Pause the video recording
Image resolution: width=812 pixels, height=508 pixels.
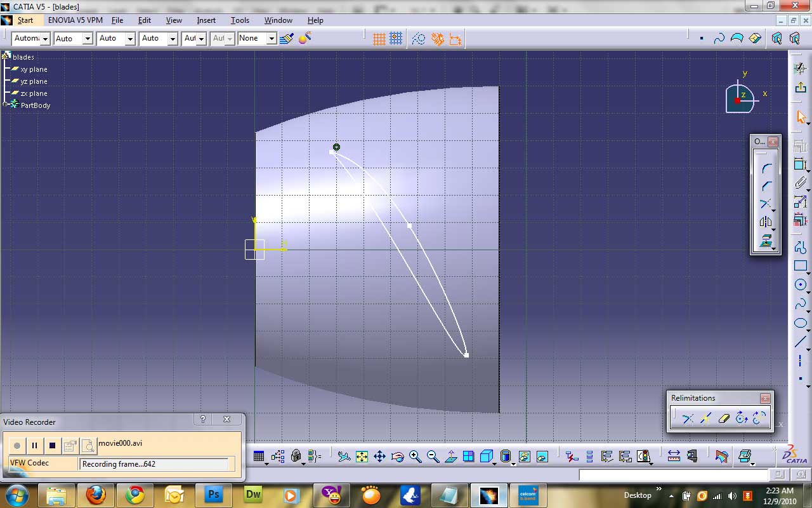pyautogui.click(x=34, y=445)
